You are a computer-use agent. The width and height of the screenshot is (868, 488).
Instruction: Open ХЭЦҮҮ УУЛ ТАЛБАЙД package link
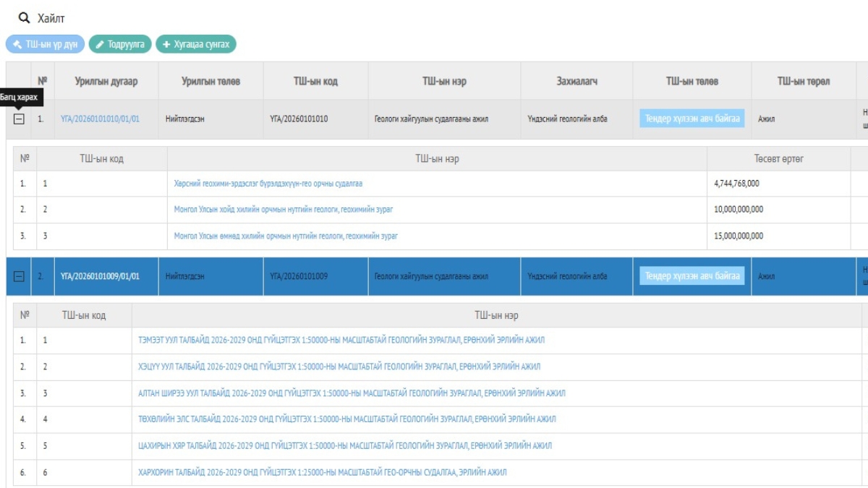click(339, 367)
